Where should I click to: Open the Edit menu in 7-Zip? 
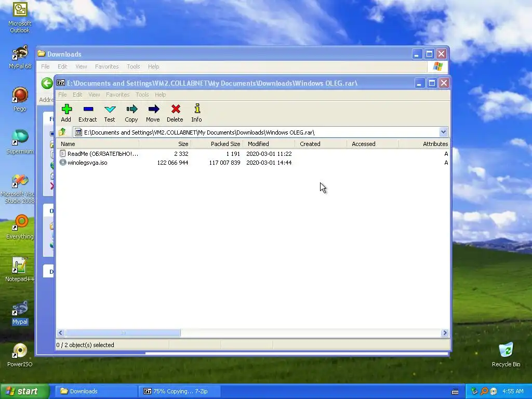click(77, 95)
